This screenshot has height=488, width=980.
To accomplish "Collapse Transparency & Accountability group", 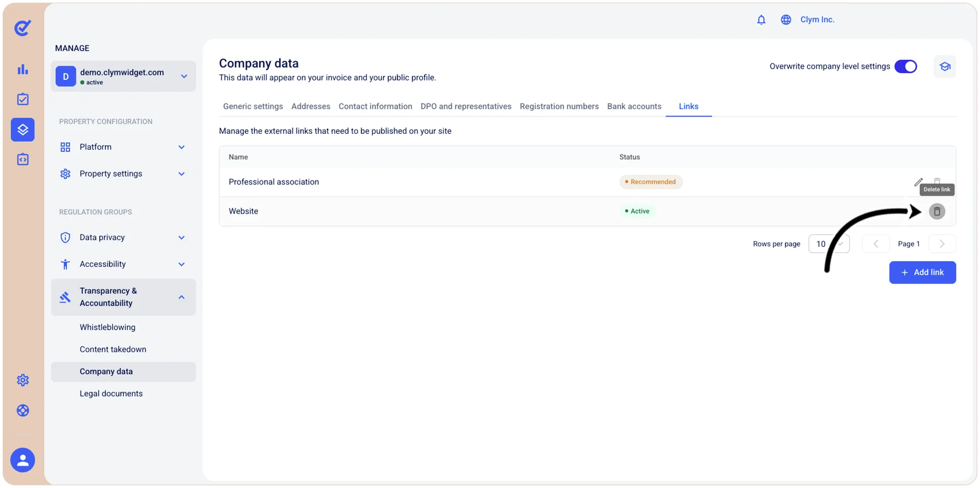I will tap(123, 297).
